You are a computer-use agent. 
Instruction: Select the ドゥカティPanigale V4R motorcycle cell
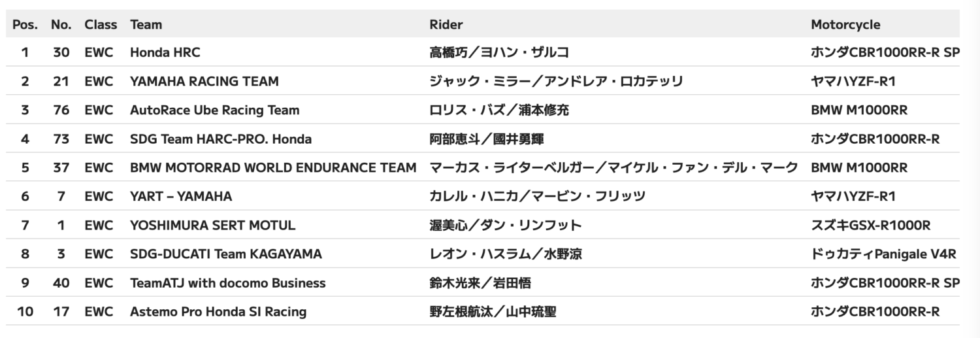(883, 254)
